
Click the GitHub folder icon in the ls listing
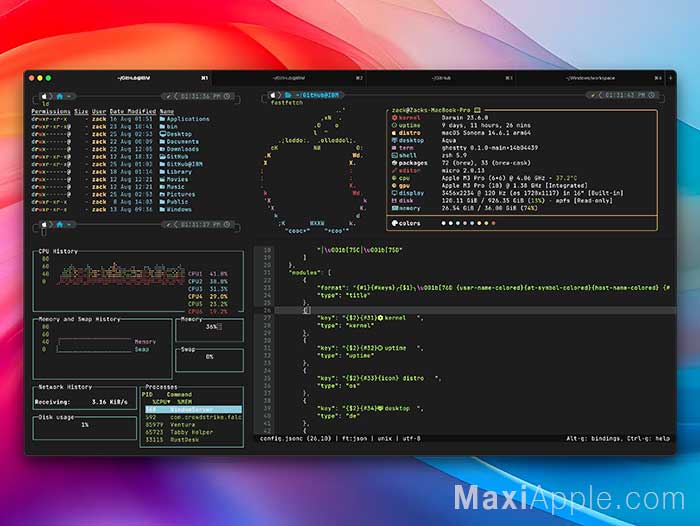162,157
